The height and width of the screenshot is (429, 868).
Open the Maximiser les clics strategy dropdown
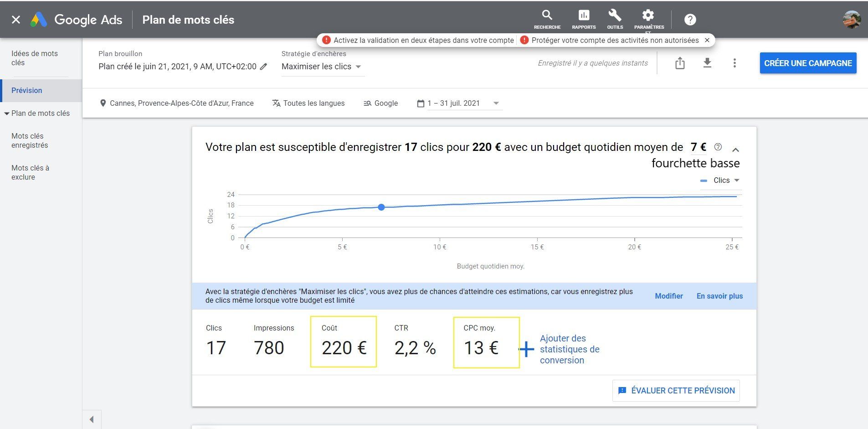pyautogui.click(x=321, y=67)
